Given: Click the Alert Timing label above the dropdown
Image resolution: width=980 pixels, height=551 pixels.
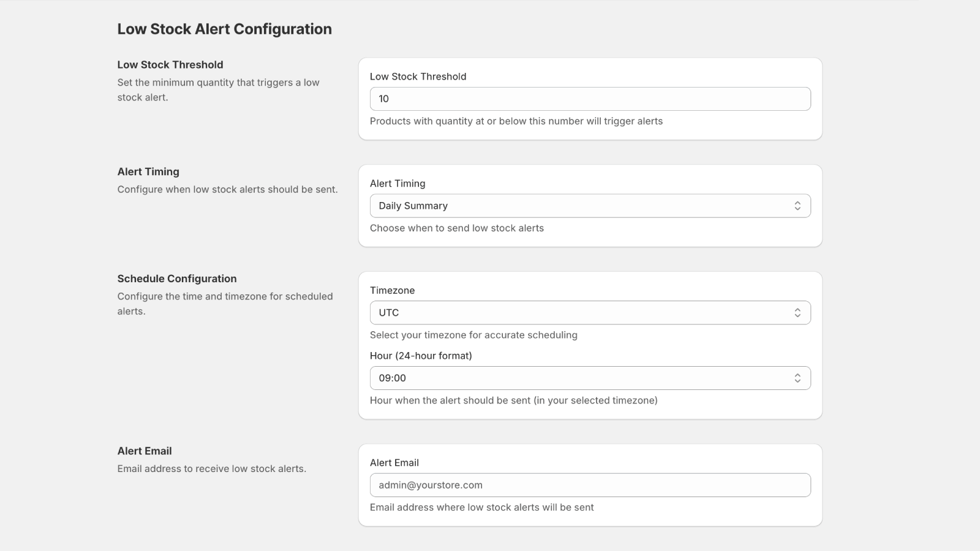Looking at the screenshot, I should 397,184.
